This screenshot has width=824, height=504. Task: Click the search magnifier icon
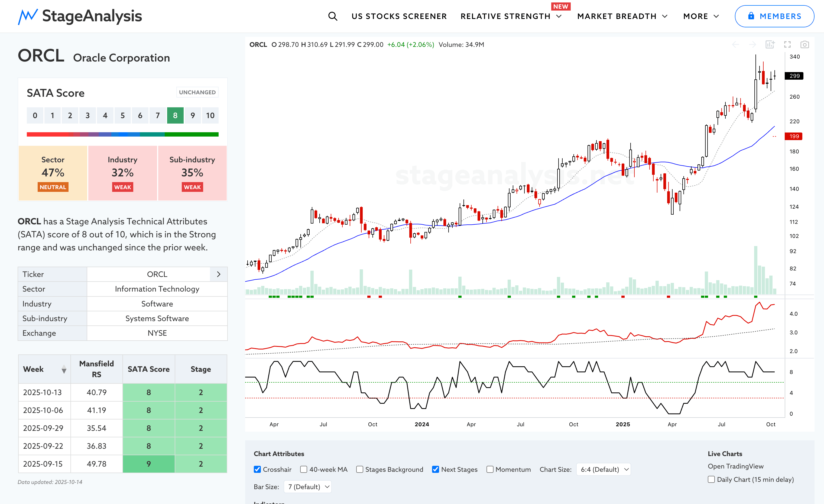pos(332,16)
